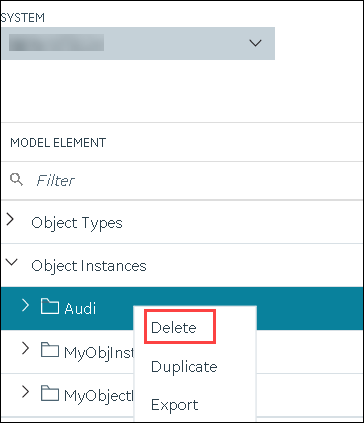Click the blurred system name in selector
Screen dimensions: 364x423
(56, 43)
